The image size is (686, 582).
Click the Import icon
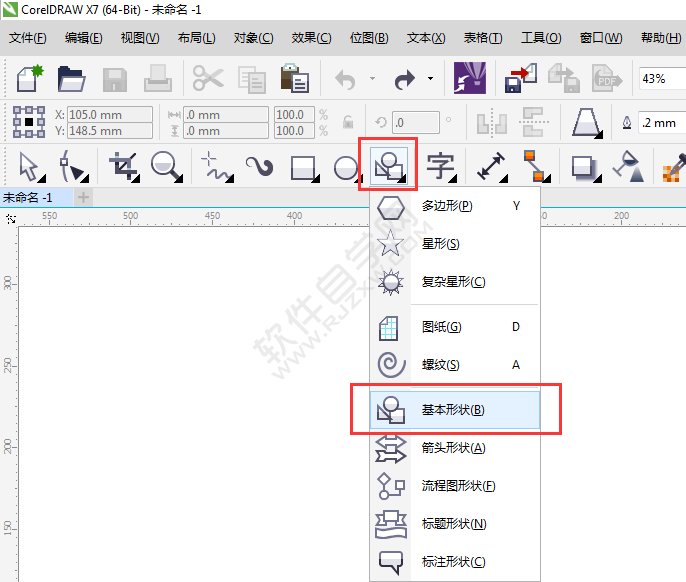[521, 78]
